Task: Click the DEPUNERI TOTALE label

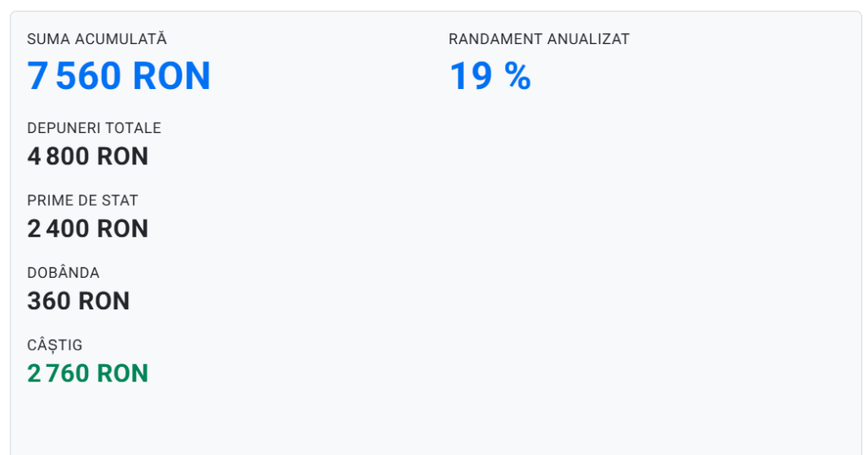Action: click(94, 128)
